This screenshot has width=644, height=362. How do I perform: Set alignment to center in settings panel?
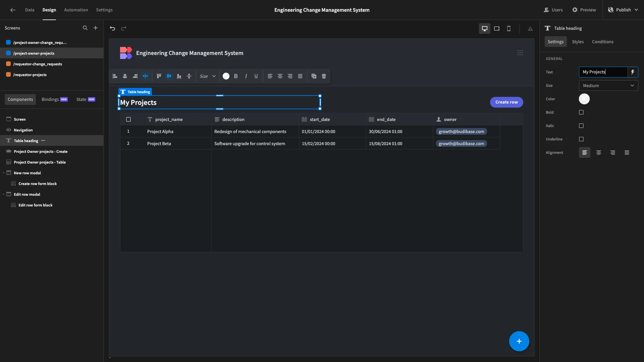[x=599, y=153]
